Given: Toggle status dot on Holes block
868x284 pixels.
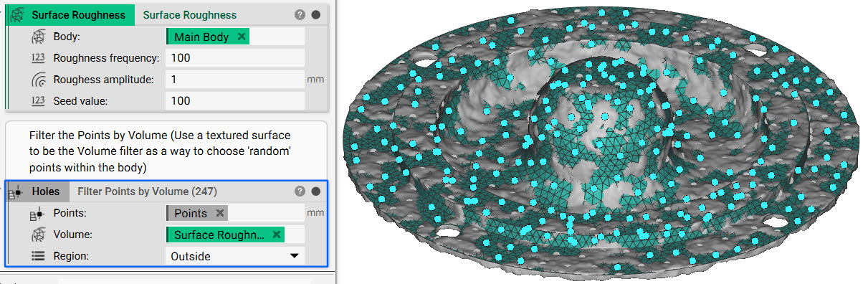Looking at the screenshot, I should click(316, 191).
